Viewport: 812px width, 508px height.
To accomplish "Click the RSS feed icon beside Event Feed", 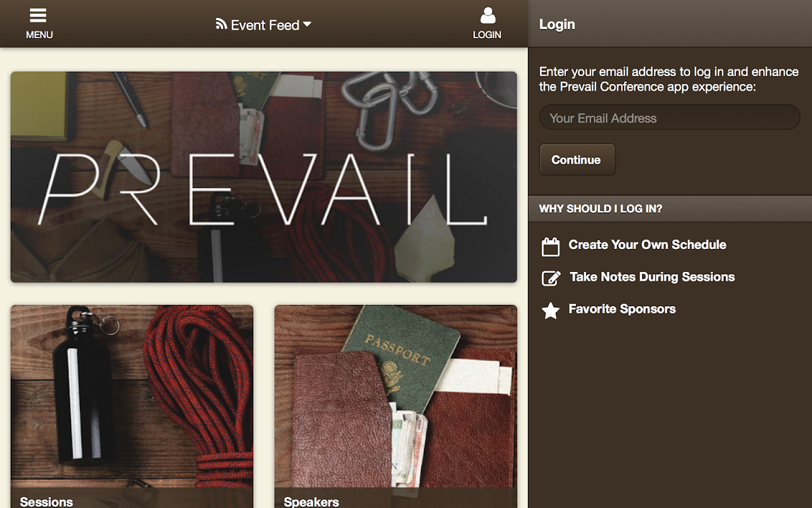I will 221,23.
